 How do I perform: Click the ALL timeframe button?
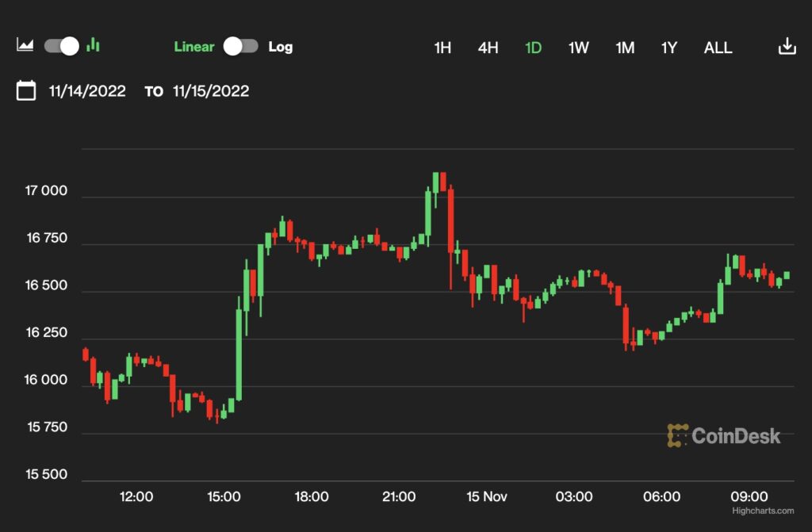718,48
